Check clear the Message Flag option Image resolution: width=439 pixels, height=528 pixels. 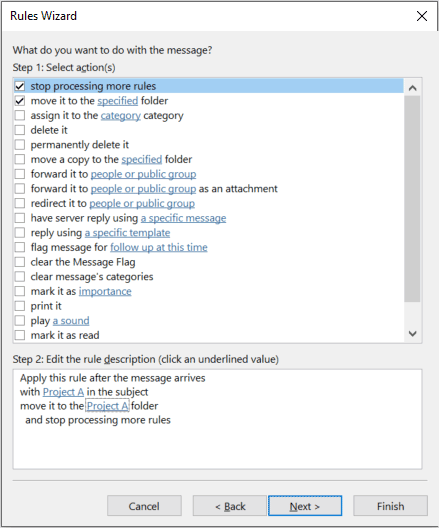click(20, 262)
